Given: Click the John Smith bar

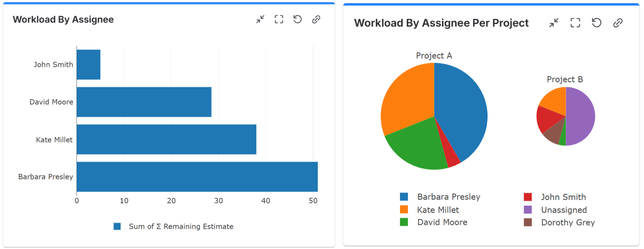Looking at the screenshot, I should coord(89,65).
